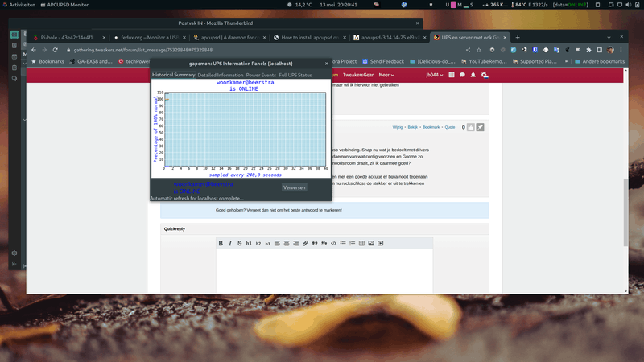Click the browser address bar URL
This screenshot has width=644, height=362.
point(143,50)
